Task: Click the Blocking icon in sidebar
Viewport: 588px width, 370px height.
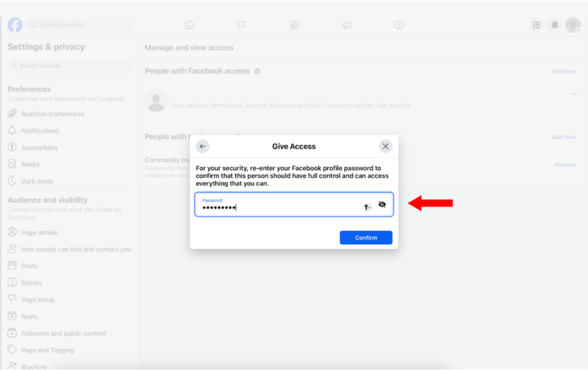Action: [x=12, y=365]
